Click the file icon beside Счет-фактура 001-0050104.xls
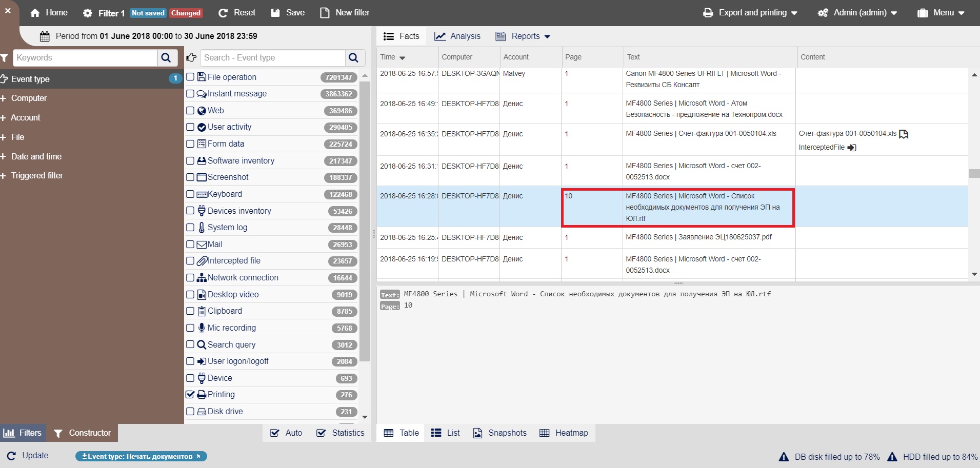This screenshot has width=980, height=468. [904, 134]
